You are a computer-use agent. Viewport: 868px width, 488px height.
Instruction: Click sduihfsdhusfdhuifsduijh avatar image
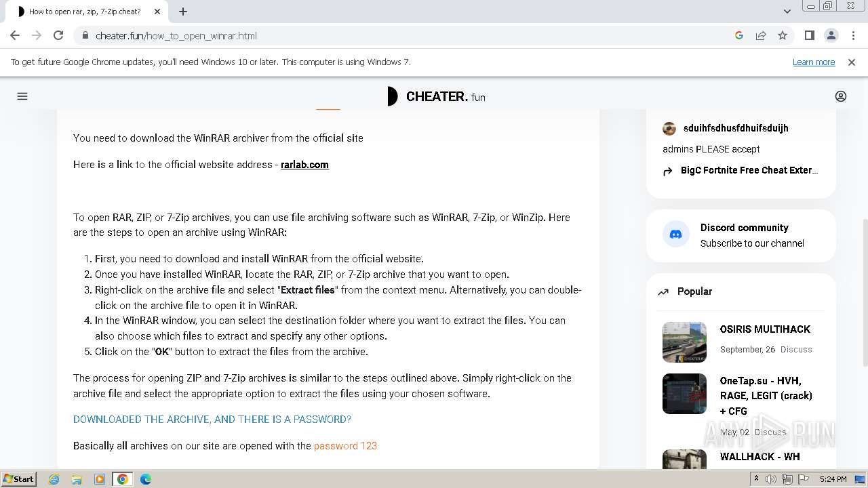pos(669,129)
